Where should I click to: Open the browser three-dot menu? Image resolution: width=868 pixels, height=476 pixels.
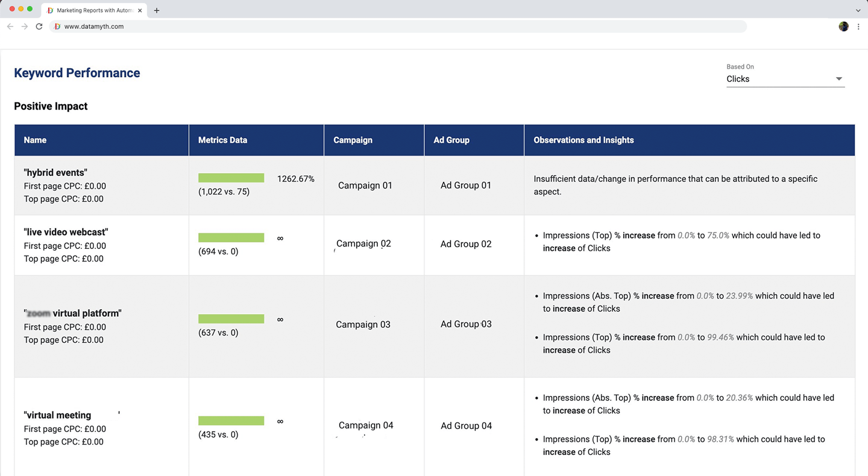click(858, 27)
